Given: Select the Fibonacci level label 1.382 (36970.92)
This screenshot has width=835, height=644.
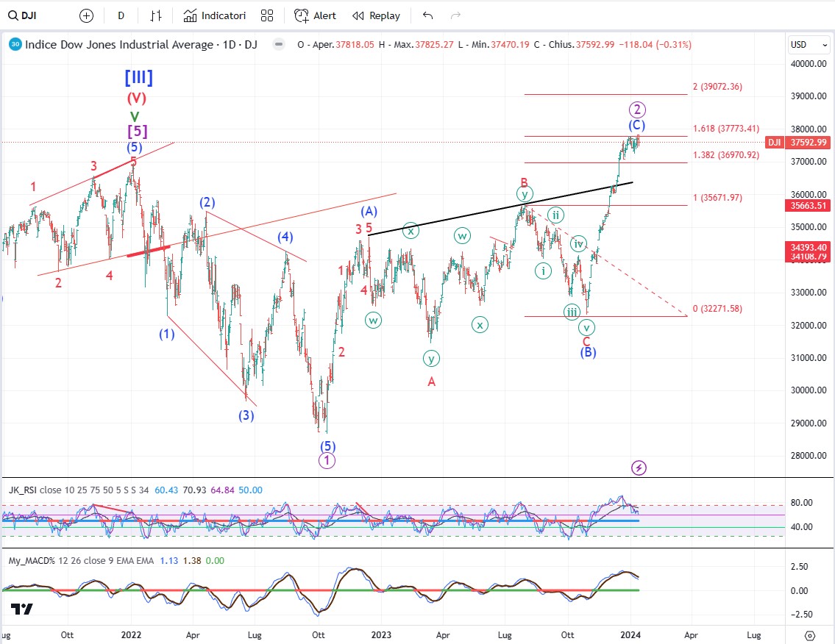Looking at the screenshot, I should coord(726,155).
